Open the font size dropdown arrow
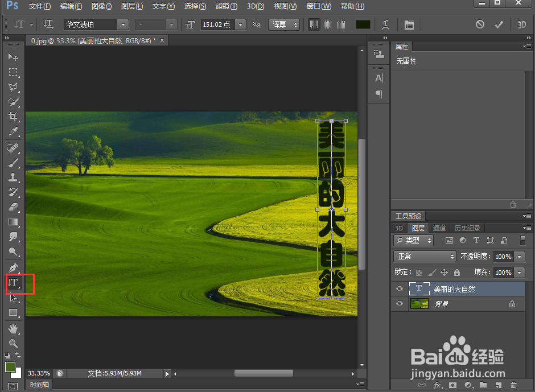This screenshot has width=535, height=392. [x=241, y=24]
